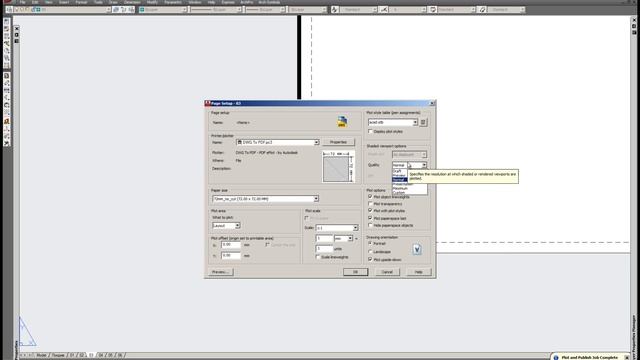The image size is (640, 360).
Task: Click the plot offset X input field
Action: click(231, 244)
